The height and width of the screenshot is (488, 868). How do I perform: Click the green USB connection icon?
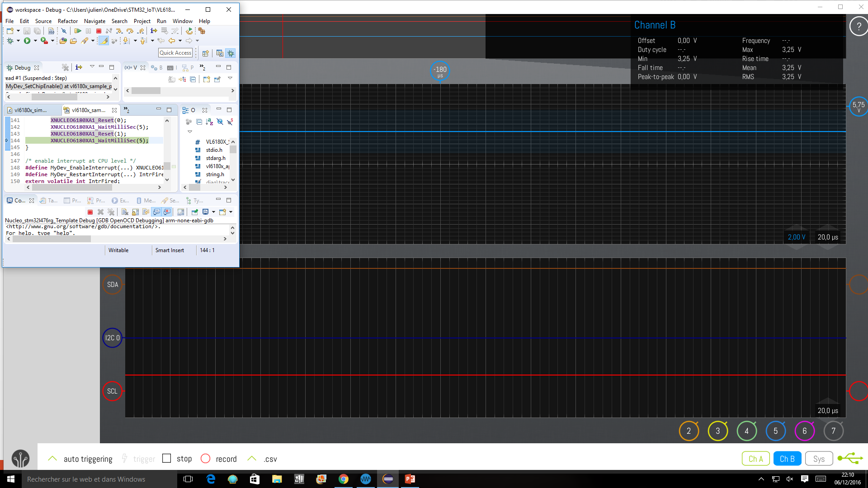point(850,458)
